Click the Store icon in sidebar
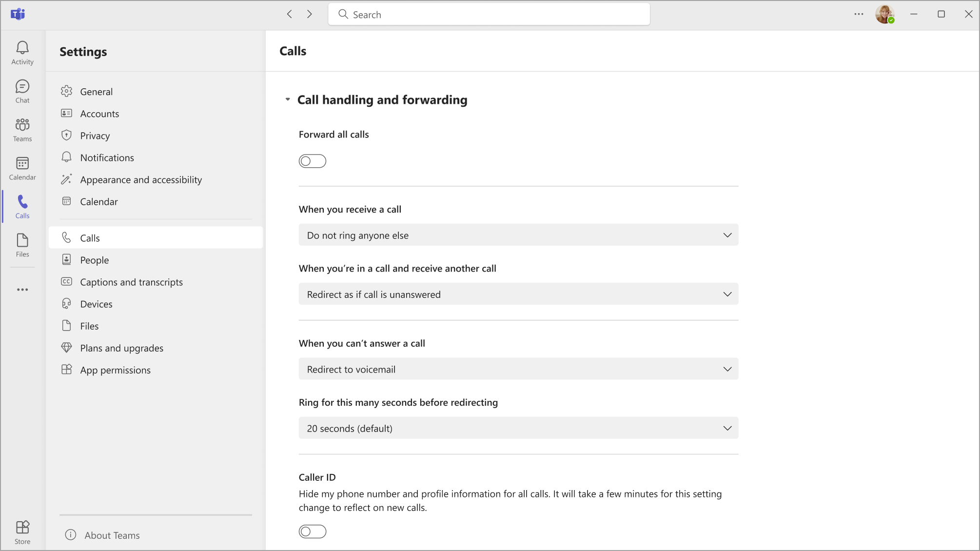Screen dimensions: 980x551 point(22,532)
